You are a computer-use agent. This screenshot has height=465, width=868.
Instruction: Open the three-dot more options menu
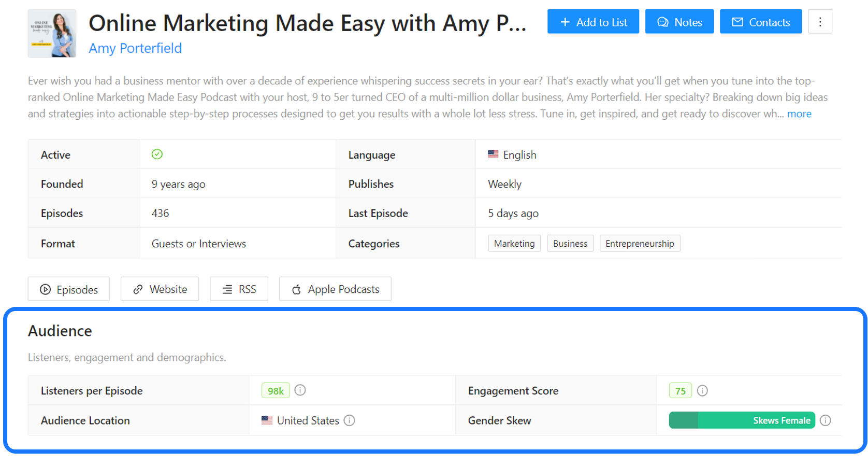(x=820, y=22)
